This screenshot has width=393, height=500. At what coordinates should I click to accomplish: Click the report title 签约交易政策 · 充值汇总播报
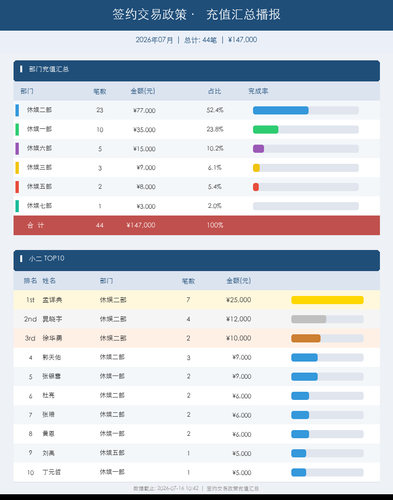pos(196,15)
